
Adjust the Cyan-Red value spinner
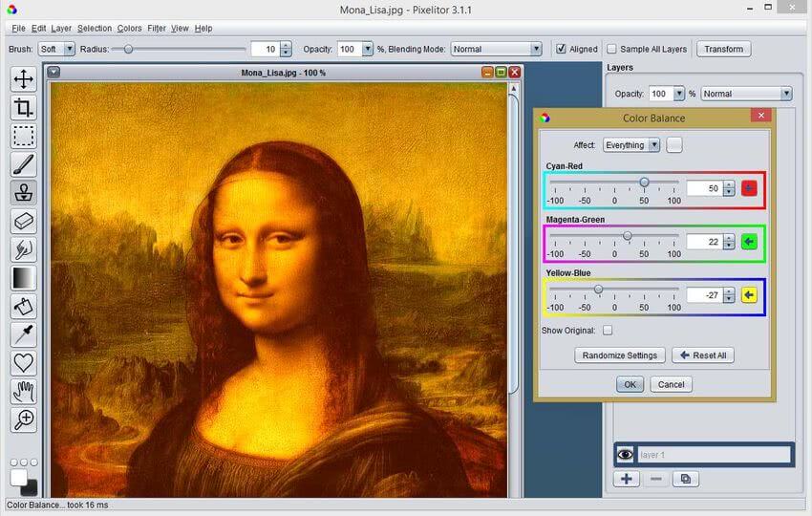point(729,188)
